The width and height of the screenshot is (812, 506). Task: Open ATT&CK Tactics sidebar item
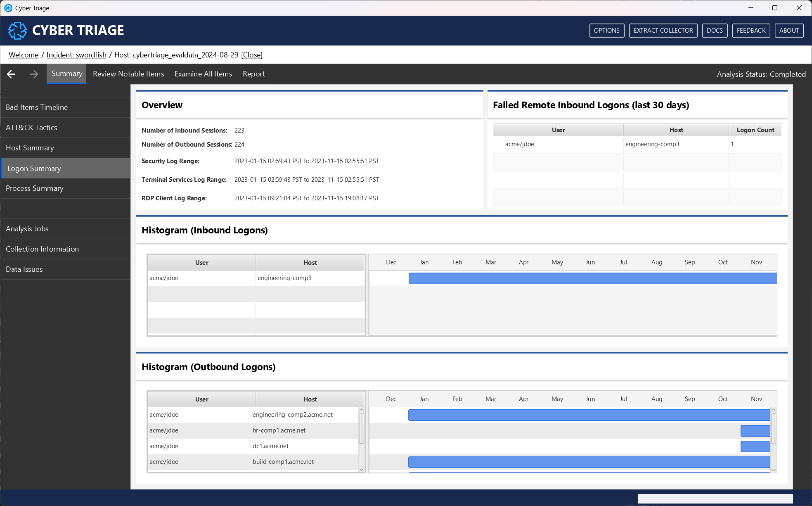click(x=31, y=128)
